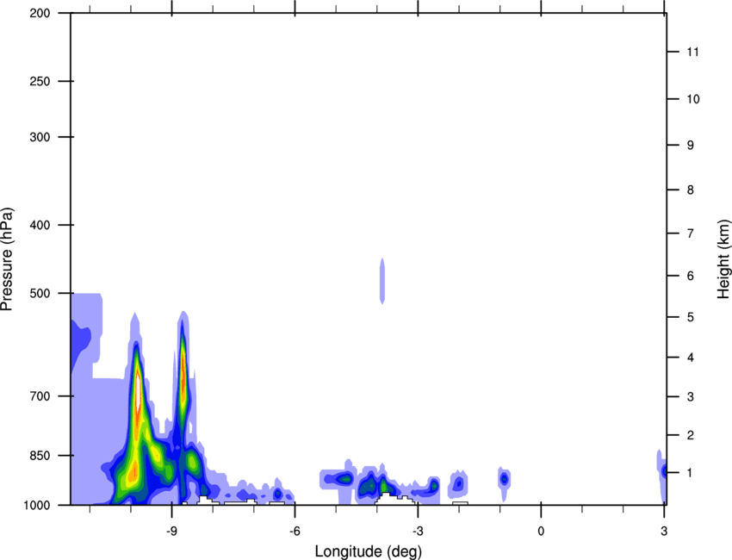Click the 3 longitude tick label
Image resolution: width=732 pixels, height=560 pixels.
[664, 532]
